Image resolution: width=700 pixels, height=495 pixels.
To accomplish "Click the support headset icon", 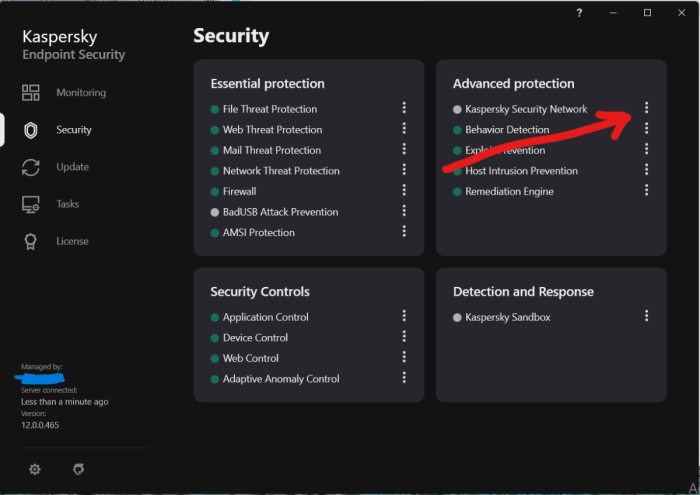I will click(x=79, y=469).
